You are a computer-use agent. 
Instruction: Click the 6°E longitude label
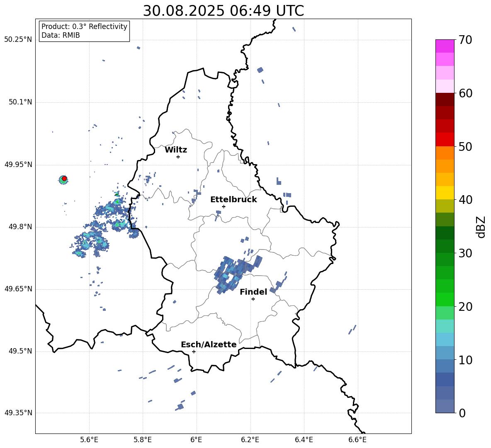196,440
